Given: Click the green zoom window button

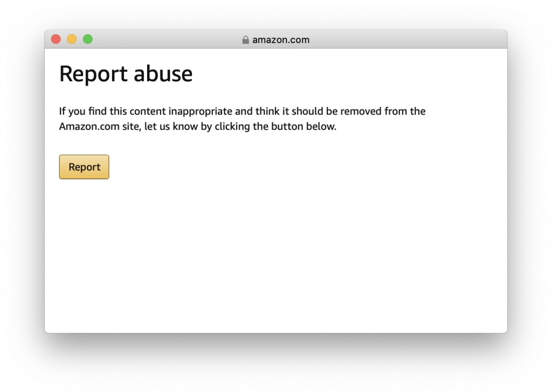Looking at the screenshot, I should click(87, 39).
